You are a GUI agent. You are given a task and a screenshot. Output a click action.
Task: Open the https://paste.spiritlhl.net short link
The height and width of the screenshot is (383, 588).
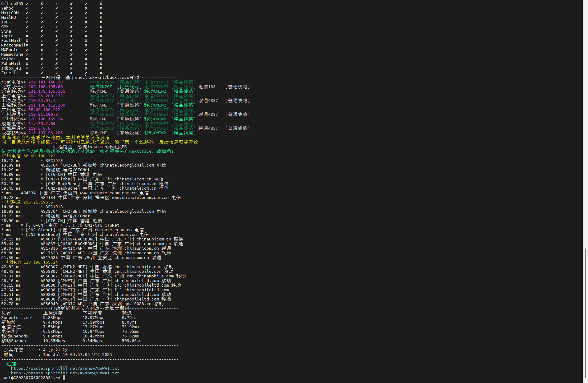click(x=65, y=368)
